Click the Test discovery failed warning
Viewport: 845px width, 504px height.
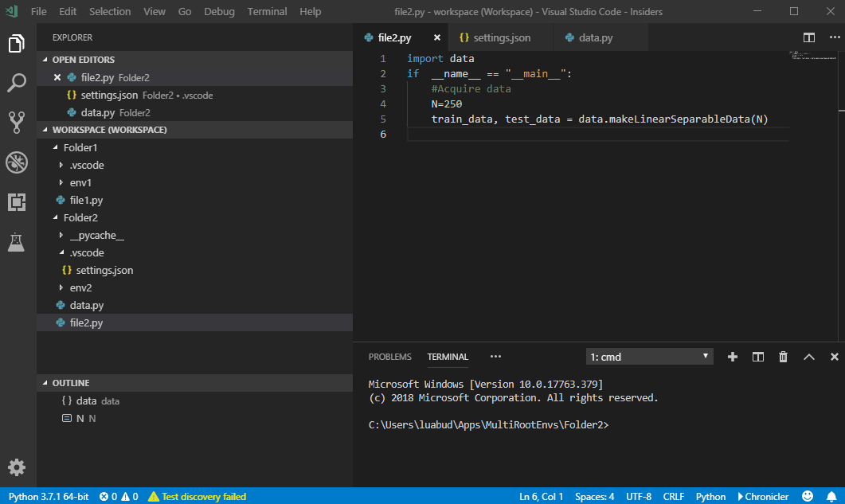coord(198,497)
